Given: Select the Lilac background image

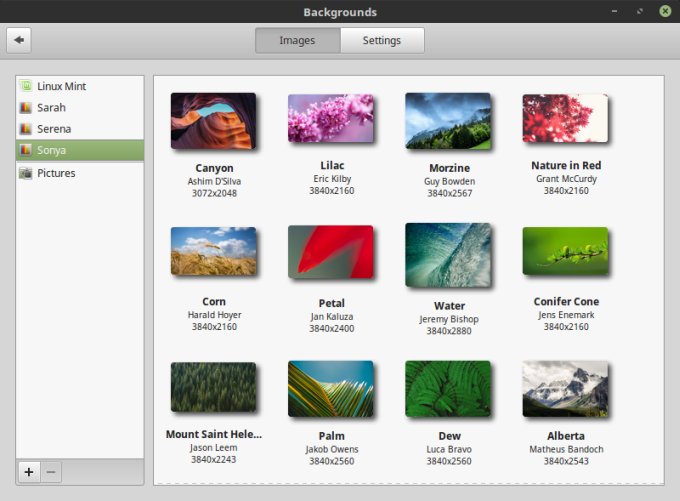Looking at the screenshot, I should (330, 119).
